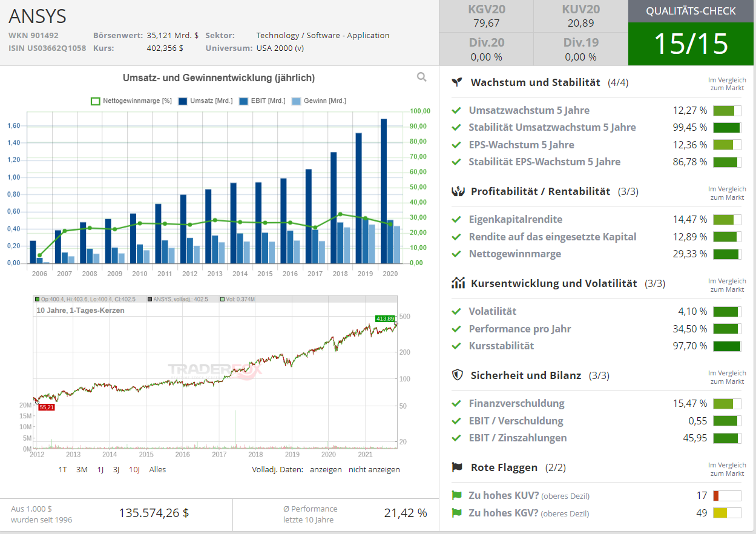The width and height of the screenshot is (756, 534).
Task: Click checkmark beside Stabilität Umsatzwachstum 5 Jahre
Action: 456,127
